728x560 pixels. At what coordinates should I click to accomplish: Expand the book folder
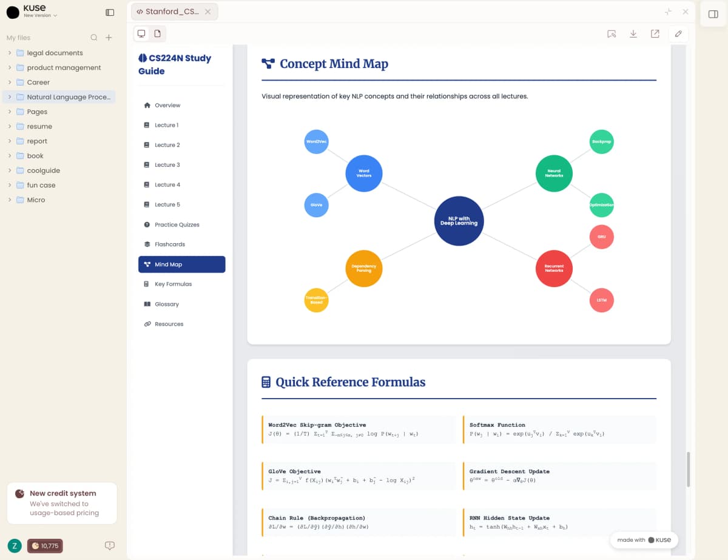pos(10,156)
